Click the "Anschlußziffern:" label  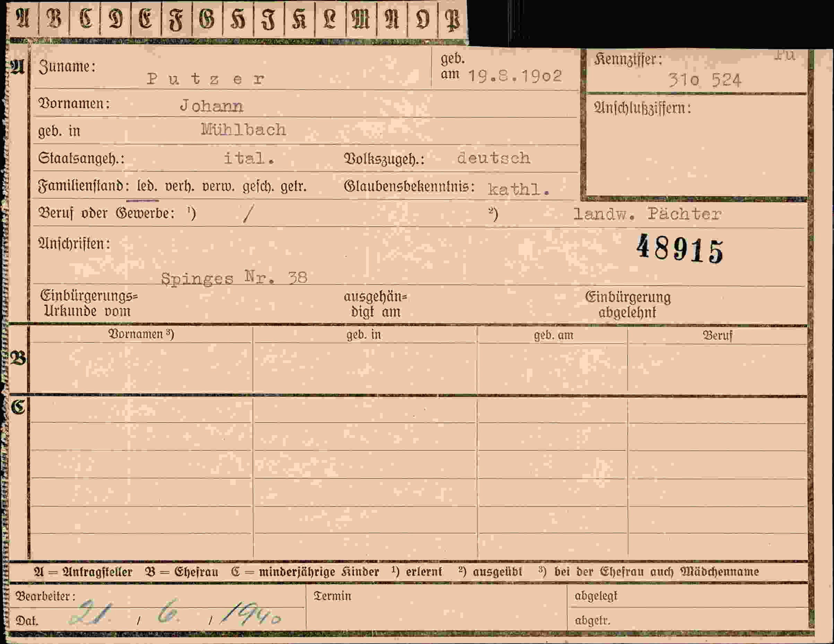click(642, 108)
